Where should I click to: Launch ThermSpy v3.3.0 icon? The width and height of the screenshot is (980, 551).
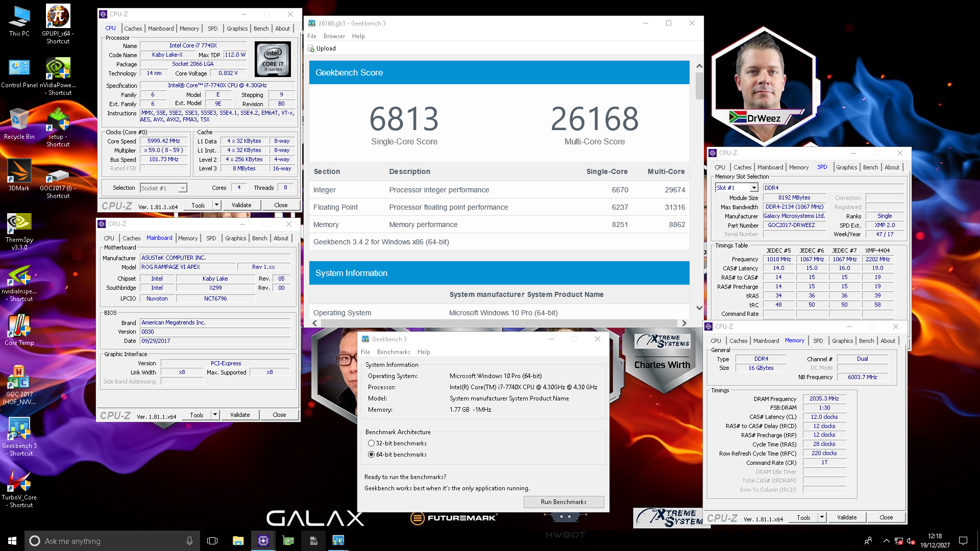[19, 232]
